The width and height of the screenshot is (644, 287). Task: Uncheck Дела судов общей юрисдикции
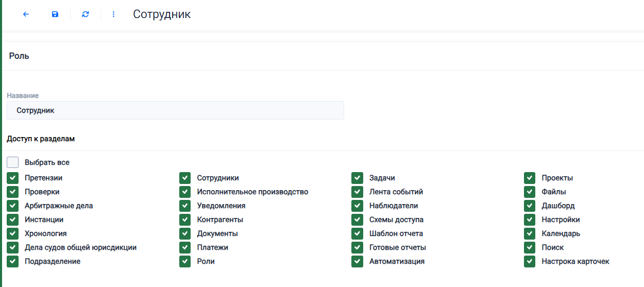(x=13, y=247)
